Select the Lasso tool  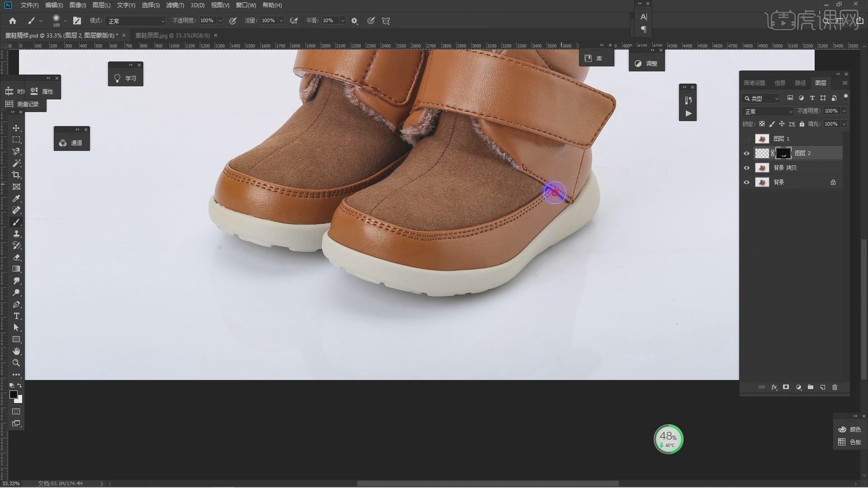[x=16, y=151]
